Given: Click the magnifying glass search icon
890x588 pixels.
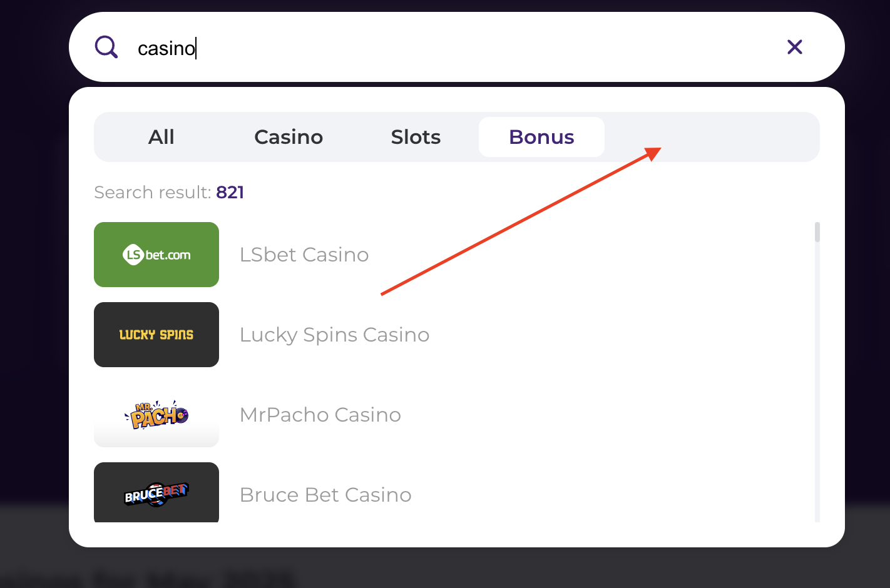Looking at the screenshot, I should click(x=106, y=47).
